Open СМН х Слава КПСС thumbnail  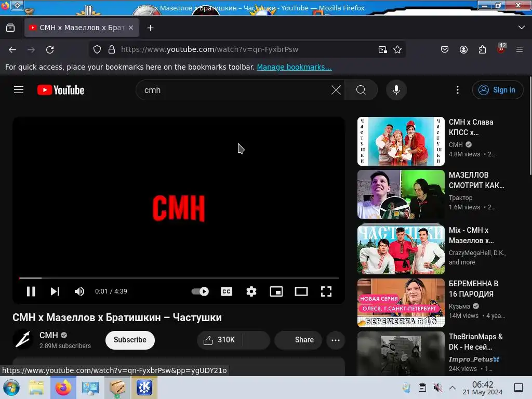401,141
